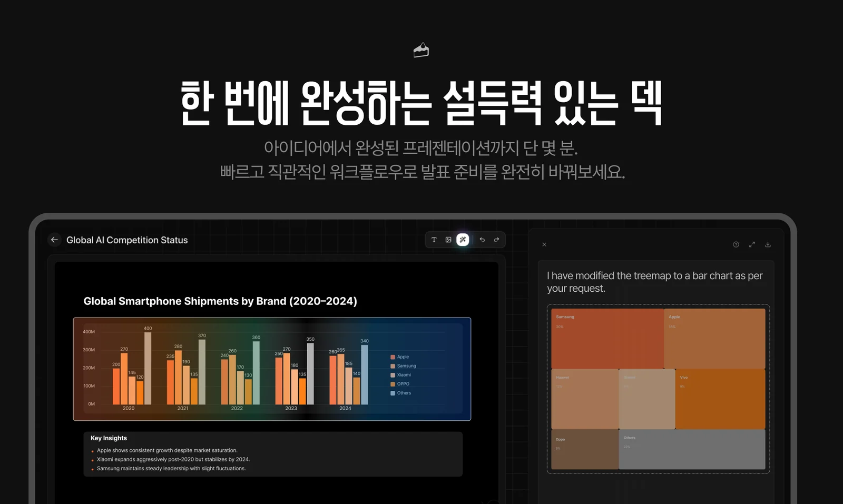Image resolution: width=843 pixels, height=504 pixels.
Task: Toggle the Samsung legend entry
Action: [403, 366]
